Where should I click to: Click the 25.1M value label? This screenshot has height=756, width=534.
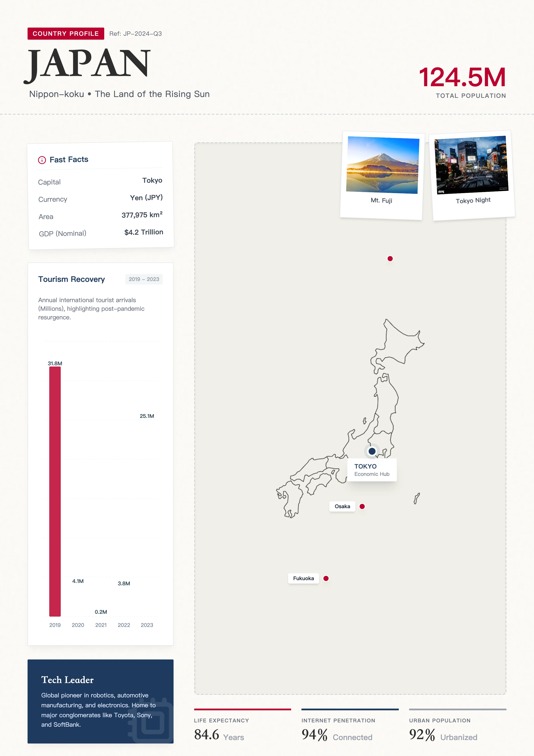point(147,416)
